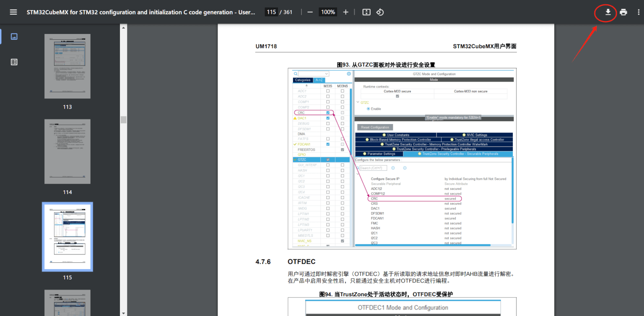This screenshot has height=316, width=644.
Task: Open the side panel hamburger menu
Action: (13, 12)
